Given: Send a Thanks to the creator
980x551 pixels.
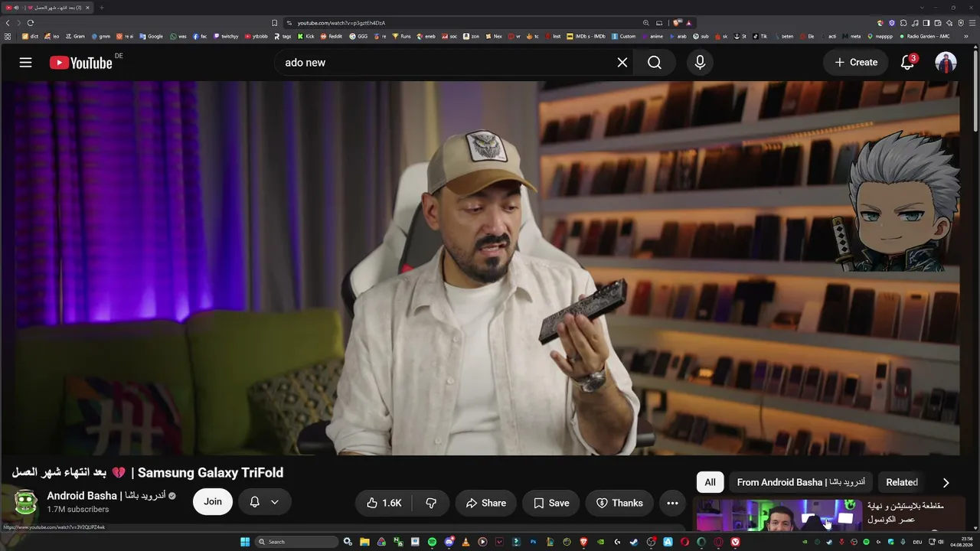Looking at the screenshot, I should pyautogui.click(x=619, y=503).
